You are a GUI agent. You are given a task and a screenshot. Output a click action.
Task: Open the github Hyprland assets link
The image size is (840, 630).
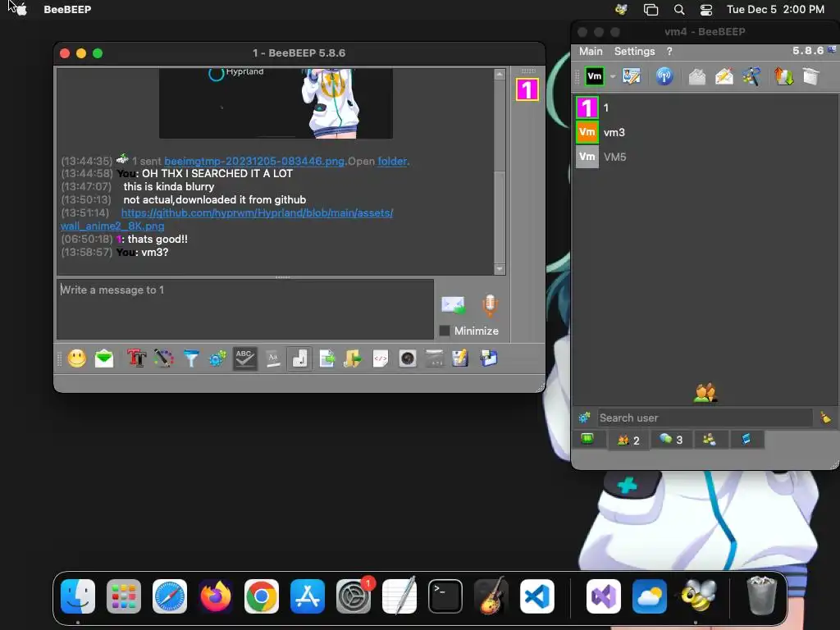[x=257, y=212]
